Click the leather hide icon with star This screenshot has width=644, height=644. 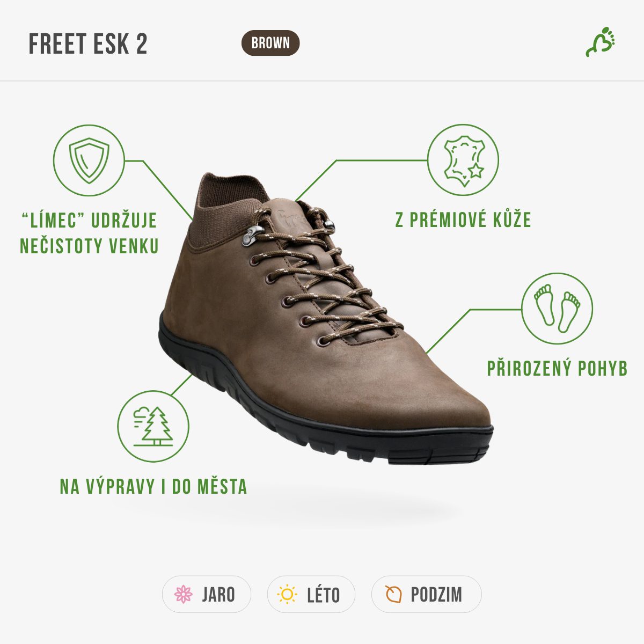(463, 160)
